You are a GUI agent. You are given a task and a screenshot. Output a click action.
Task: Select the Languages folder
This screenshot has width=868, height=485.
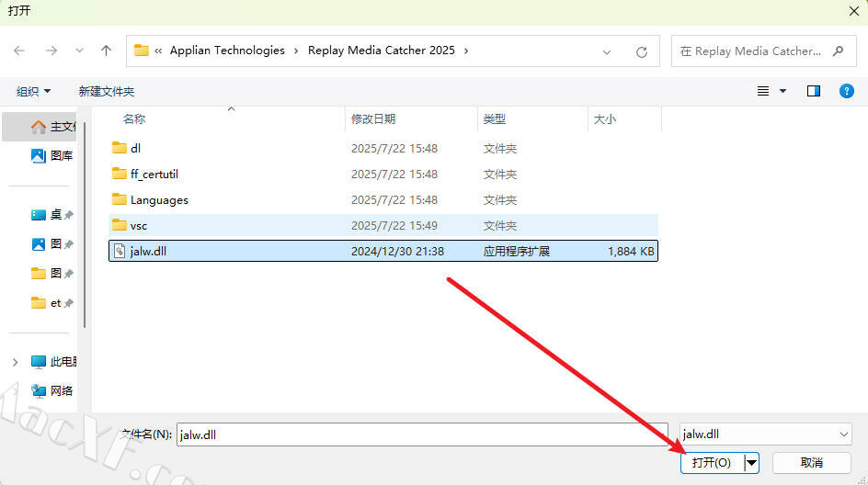[383, 199]
